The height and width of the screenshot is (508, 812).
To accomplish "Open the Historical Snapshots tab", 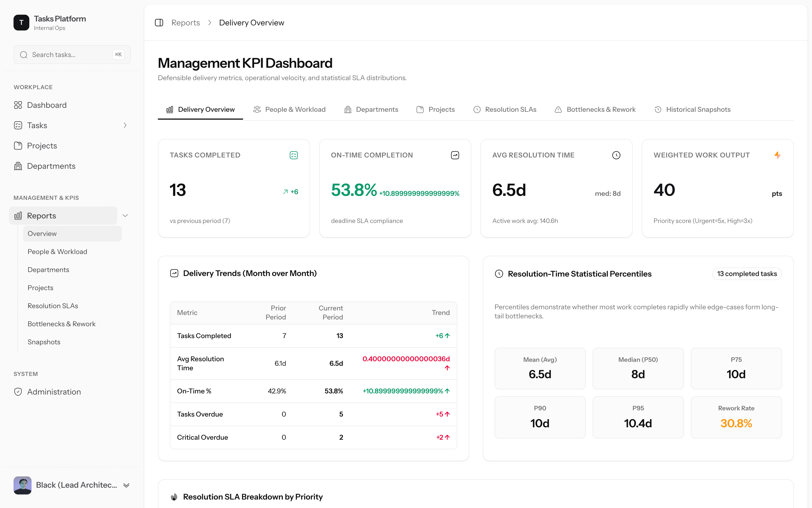I will click(692, 110).
